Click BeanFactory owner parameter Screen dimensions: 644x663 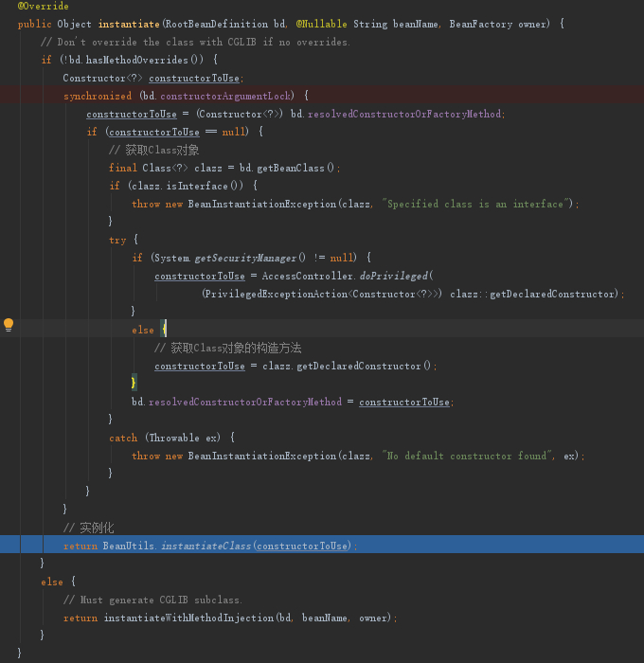(498, 24)
